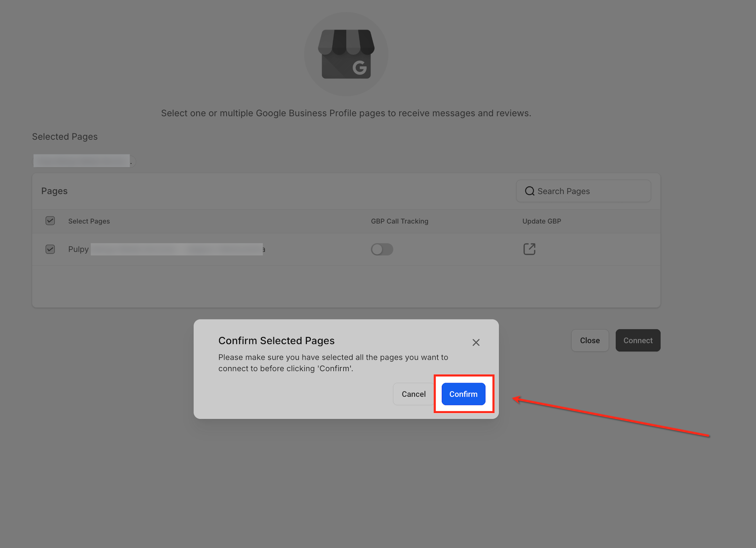
Task: Click the magnifier icon in Search Pages
Action: [x=529, y=191]
